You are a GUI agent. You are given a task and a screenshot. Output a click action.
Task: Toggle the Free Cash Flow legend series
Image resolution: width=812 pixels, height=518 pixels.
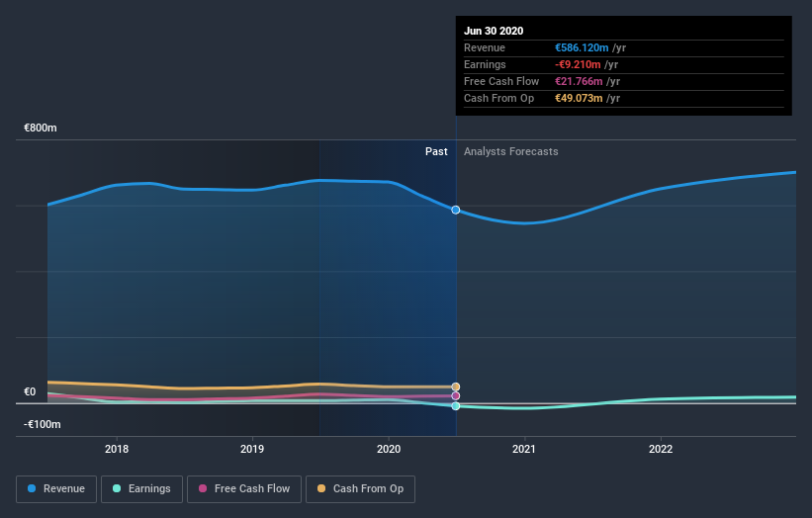point(244,489)
